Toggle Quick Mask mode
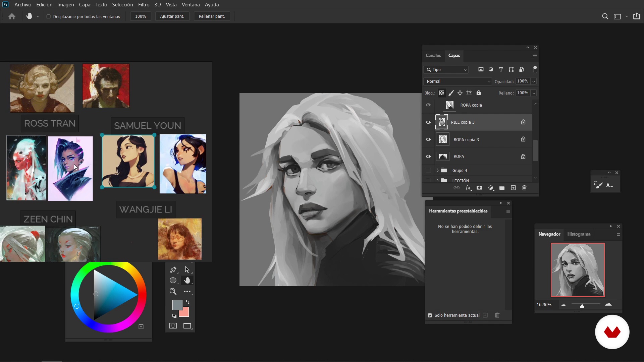This screenshot has height=362, width=644. point(173,326)
